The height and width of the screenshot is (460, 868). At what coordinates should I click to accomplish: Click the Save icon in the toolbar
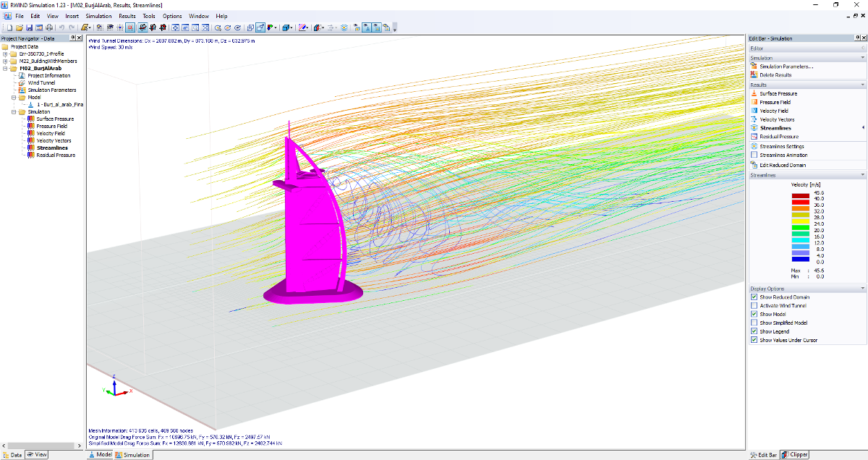tap(29, 27)
